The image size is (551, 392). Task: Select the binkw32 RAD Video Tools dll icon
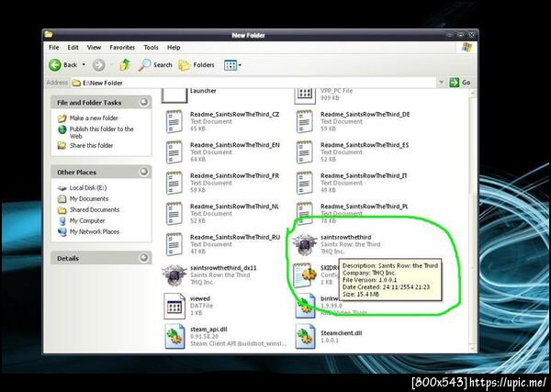(x=305, y=306)
